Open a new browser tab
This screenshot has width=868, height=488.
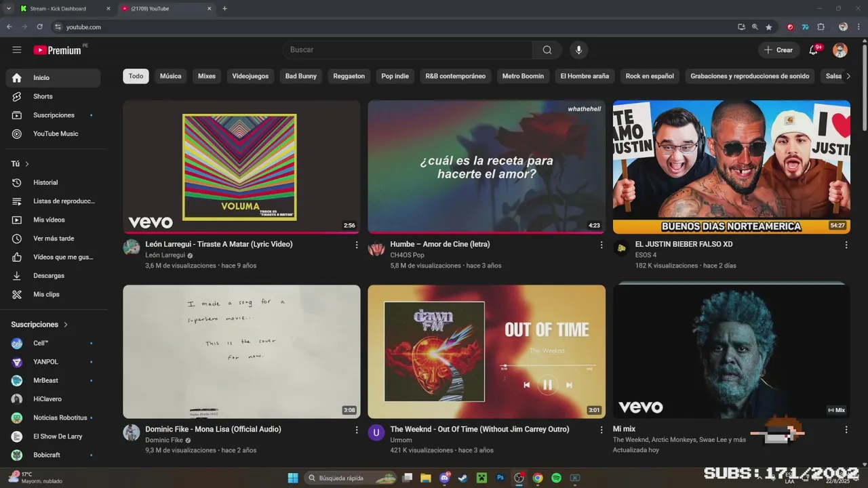click(x=224, y=9)
